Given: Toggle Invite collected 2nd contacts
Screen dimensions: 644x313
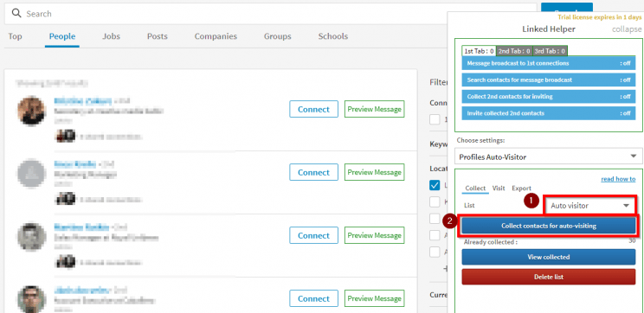Looking at the screenshot, I should pyautogui.click(x=549, y=113).
